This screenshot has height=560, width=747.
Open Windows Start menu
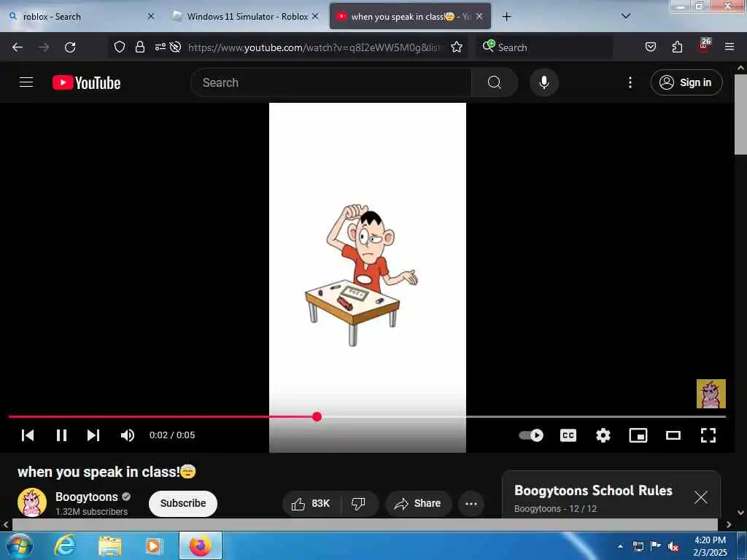click(x=20, y=545)
